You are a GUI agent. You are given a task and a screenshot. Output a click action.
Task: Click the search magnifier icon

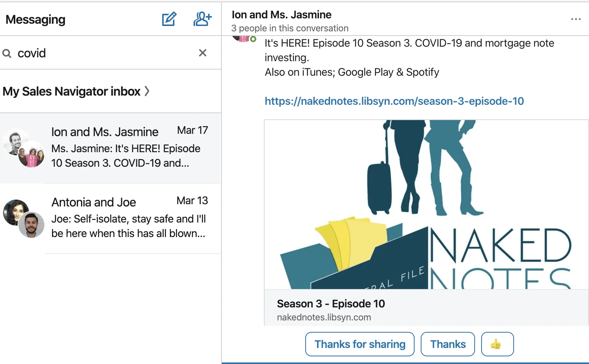[x=7, y=53]
